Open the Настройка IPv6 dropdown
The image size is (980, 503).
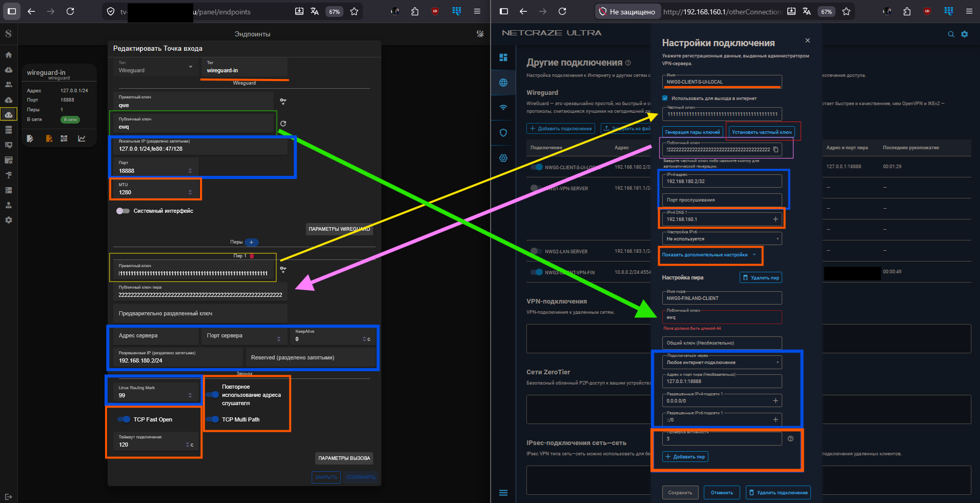pyautogui.click(x=722, y=239)
